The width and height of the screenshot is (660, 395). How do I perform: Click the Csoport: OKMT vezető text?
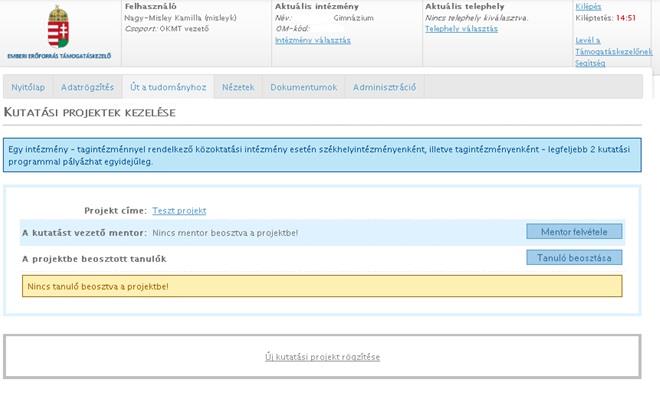click(167, 29)
